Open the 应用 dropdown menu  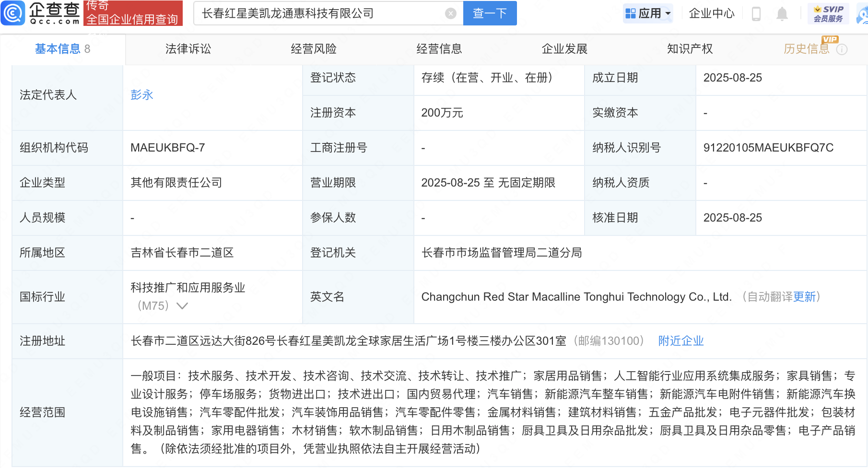648,13
